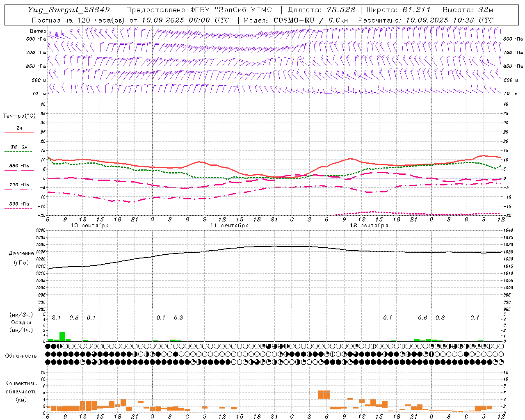
Task: Click the 500 гПа temperature legend entry
Action: pyautogui.click(x=19, y=204)
